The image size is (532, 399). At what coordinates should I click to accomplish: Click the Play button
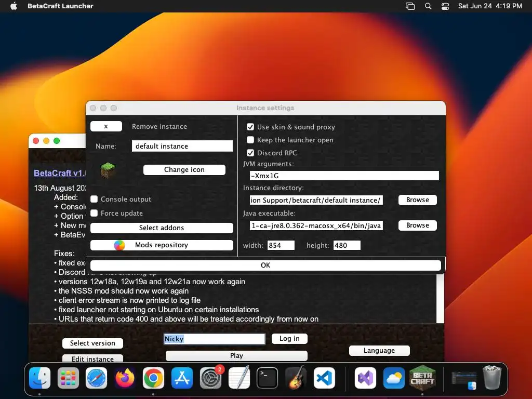tap(236, 355)
